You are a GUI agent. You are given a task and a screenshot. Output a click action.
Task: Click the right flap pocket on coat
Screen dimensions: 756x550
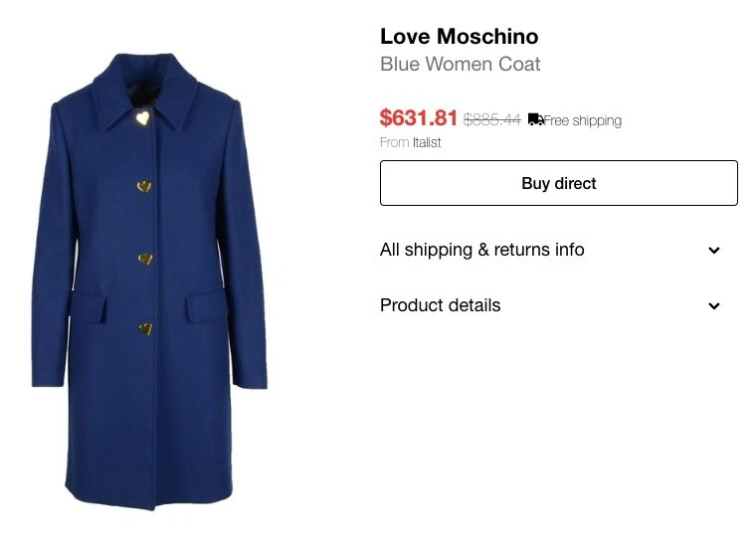[x=206, y=305]
